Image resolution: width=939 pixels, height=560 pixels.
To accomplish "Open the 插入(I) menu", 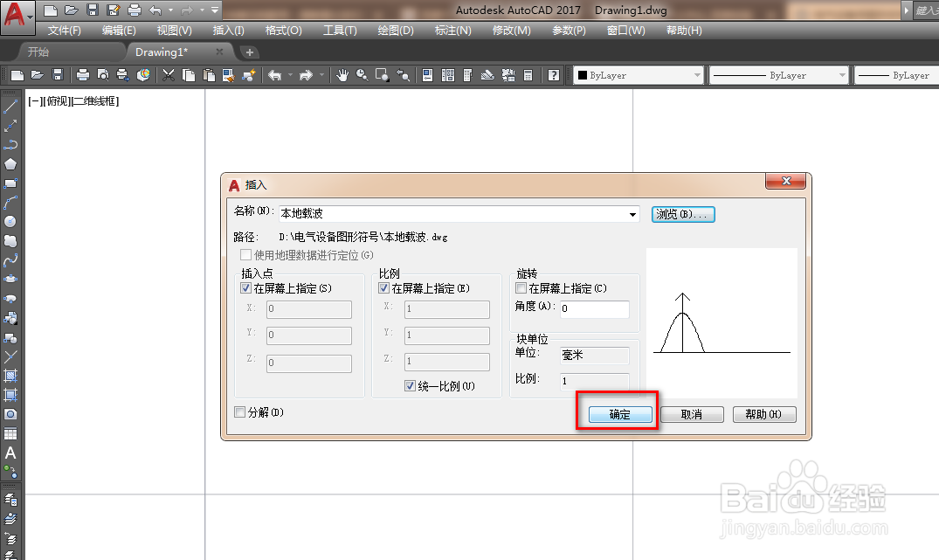I will [x=228, y=31].
